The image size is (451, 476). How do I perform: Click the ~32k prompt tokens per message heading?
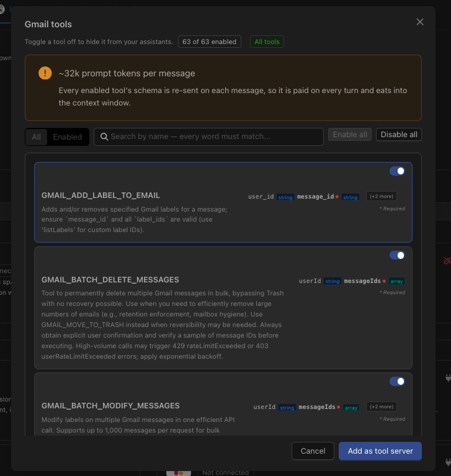coord(127,73)
